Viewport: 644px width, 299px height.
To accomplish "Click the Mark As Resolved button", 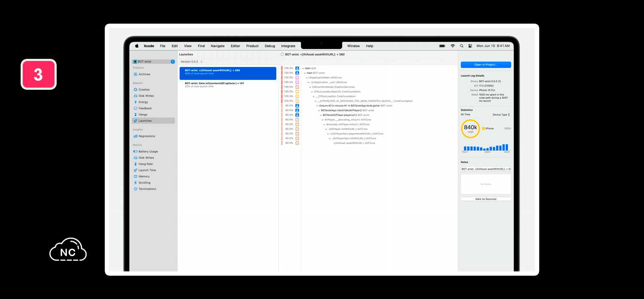I will pos(486,199).
